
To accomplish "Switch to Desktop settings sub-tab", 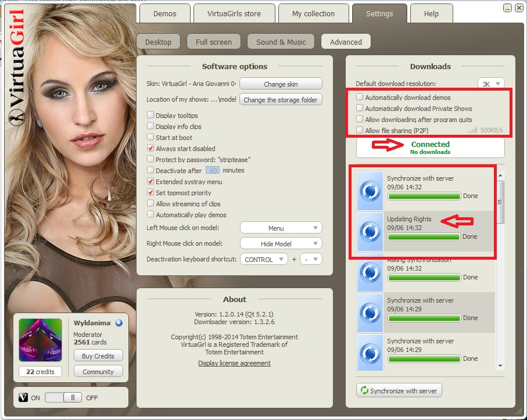I will [x=158, y=42].
